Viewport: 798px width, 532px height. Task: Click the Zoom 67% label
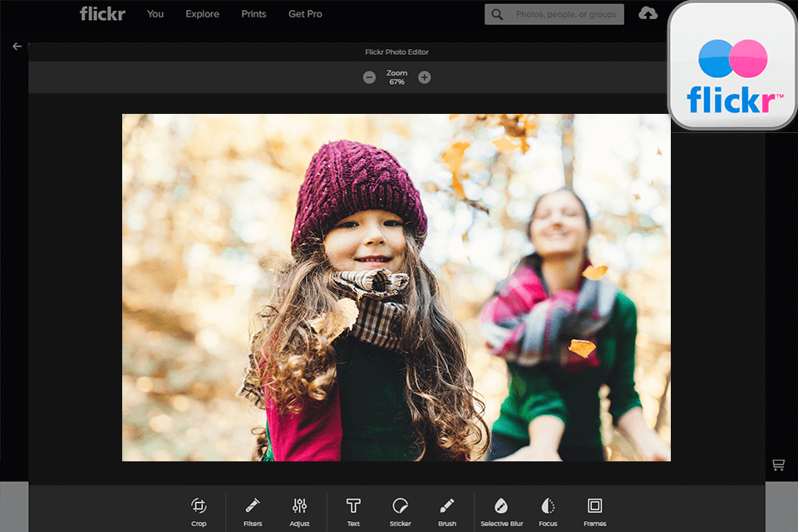(x=397, y=77)
